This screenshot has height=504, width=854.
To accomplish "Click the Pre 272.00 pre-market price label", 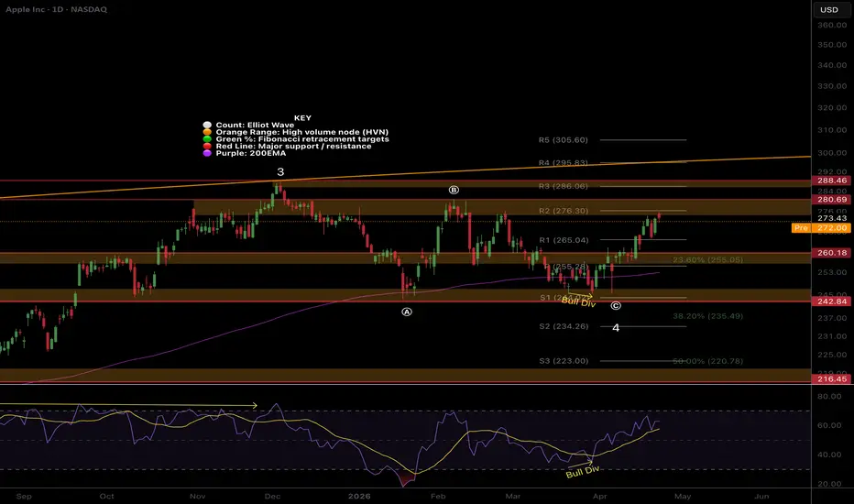I will pos(821,228).
